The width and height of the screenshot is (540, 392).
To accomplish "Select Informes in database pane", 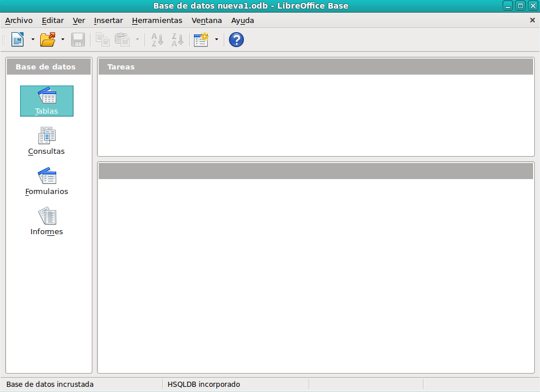I will [46, 222].
